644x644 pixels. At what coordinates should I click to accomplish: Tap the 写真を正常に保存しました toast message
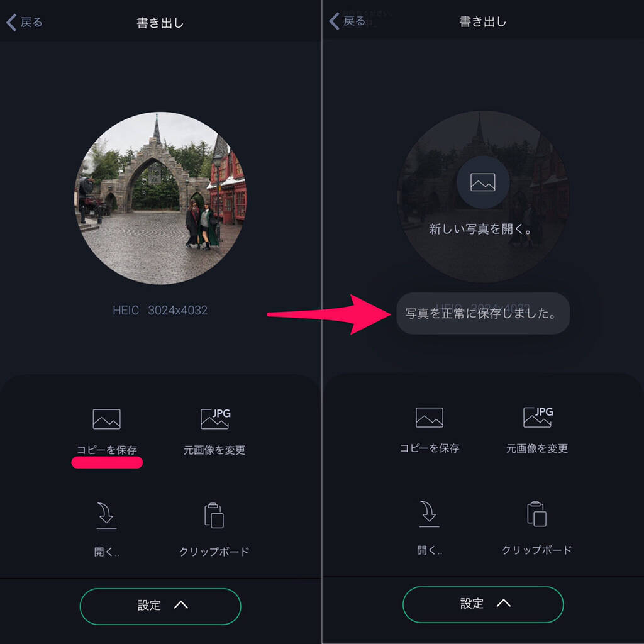tap(482, 313)
